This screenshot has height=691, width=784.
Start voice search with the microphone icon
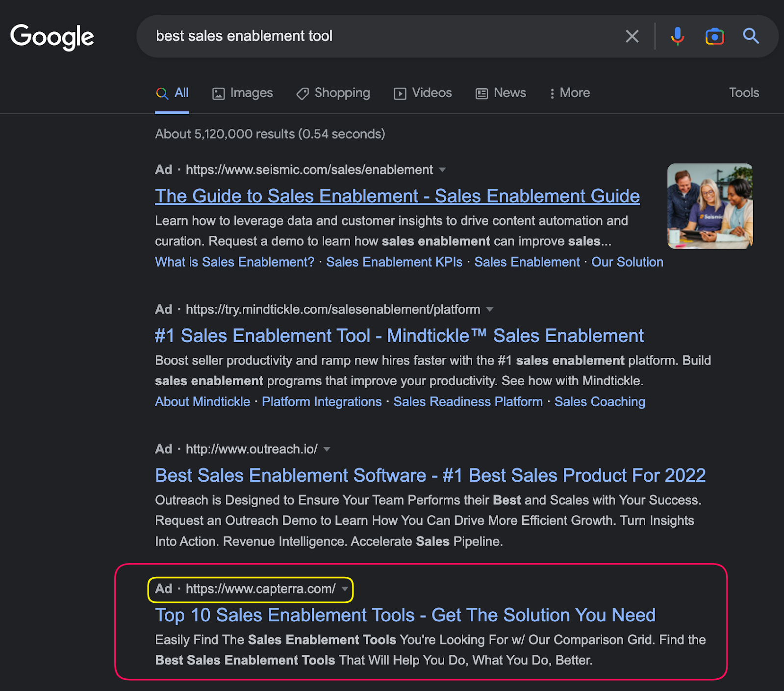click(x=677, y=36)
